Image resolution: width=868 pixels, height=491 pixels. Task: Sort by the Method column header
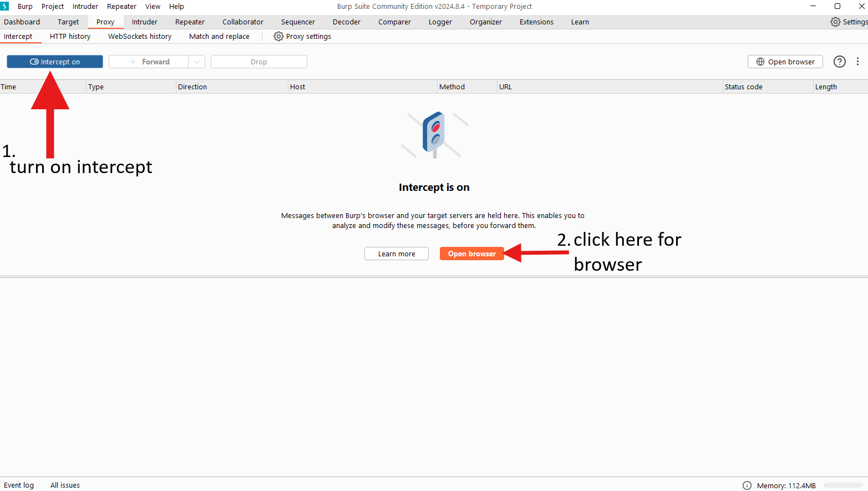pyautogui.click(x=467, y=87)
